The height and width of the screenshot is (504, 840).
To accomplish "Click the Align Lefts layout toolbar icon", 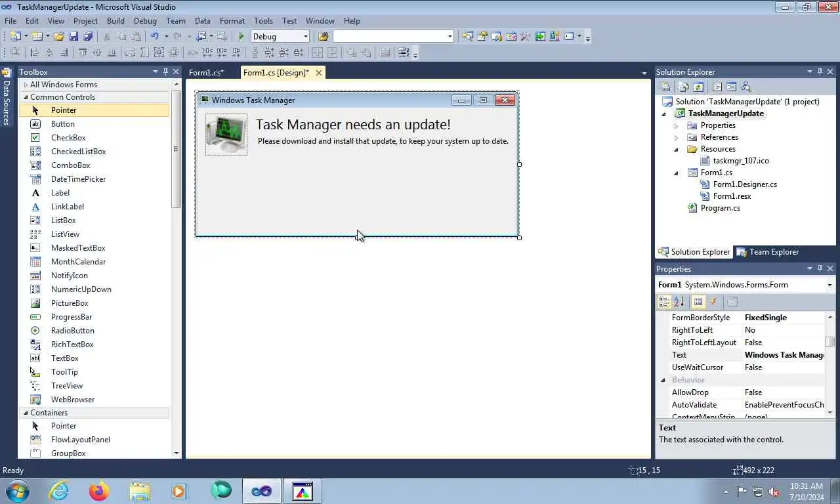I will coord(35,53).
